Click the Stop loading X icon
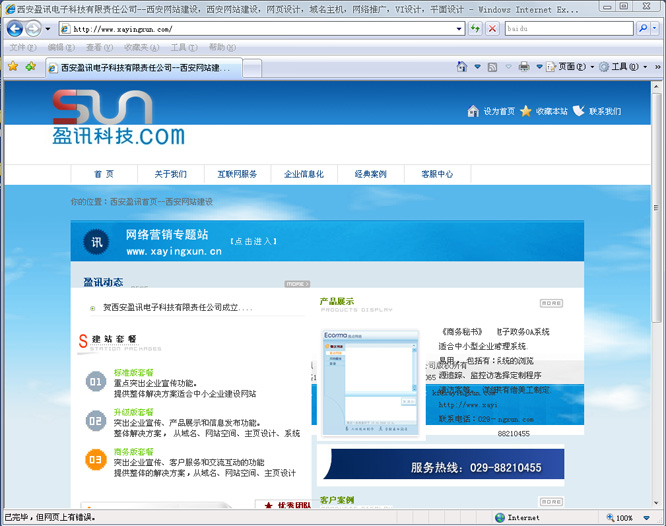The height and width of the screenshot is (526, 666). 492,29
